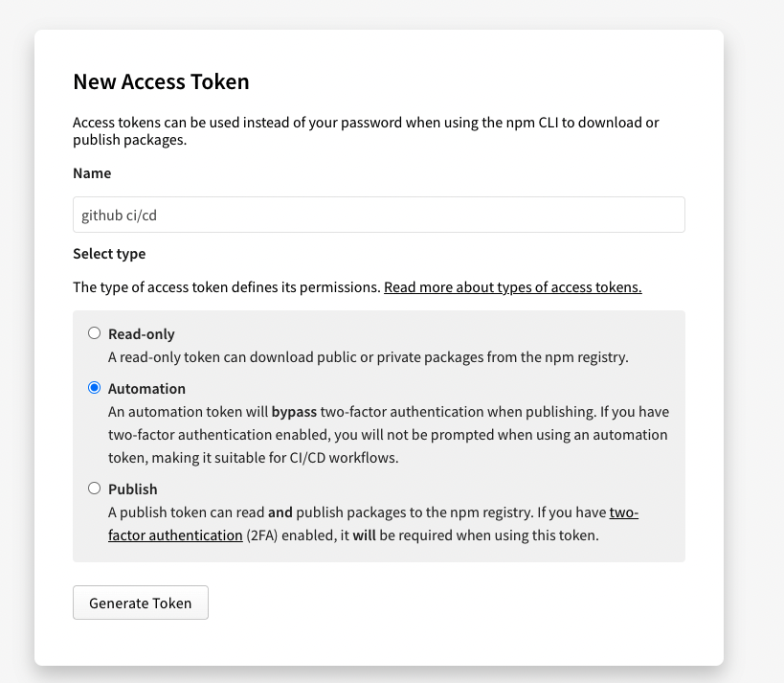Click the sentence about token type permissions
The height and width of the screenshot is (683, 784).
tap(227, 287)
